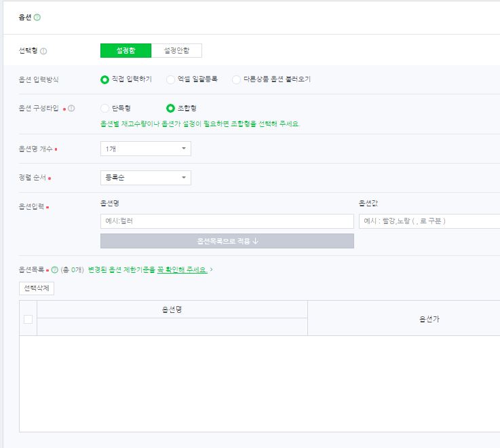Screen dimensions: 500x448
Task: Click help icon next to 옵션목록
Action: (x=55, y=270)
